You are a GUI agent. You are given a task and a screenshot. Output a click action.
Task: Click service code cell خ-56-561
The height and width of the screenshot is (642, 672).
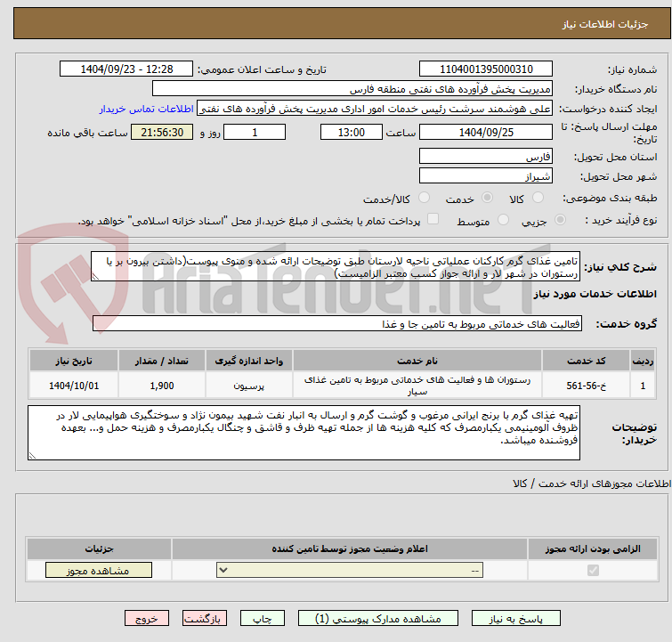pos(586,386)
